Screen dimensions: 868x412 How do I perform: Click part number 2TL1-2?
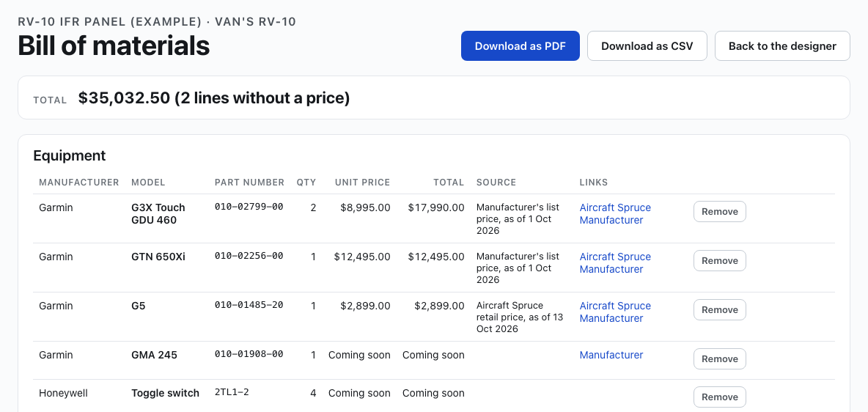click(x=232, y=392)
